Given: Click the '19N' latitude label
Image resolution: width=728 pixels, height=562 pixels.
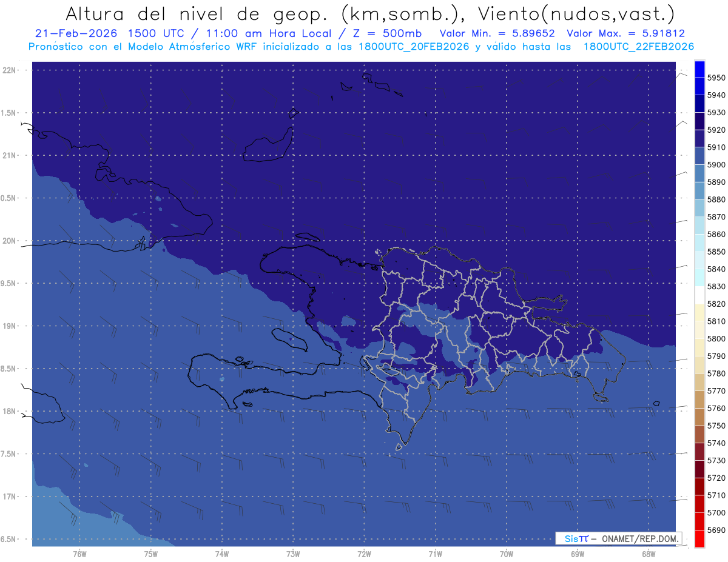Looking at the screenshot, I should (9, 326).
